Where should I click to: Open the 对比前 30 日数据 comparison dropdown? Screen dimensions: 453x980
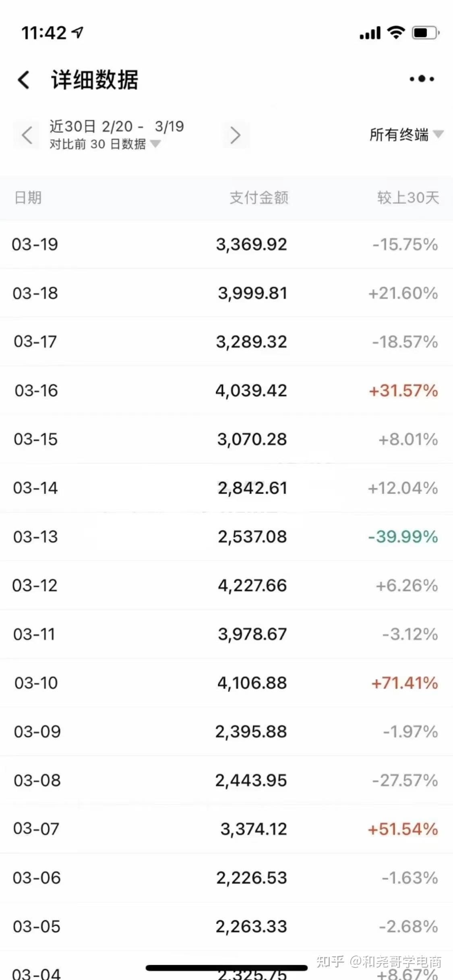(105, 144)
